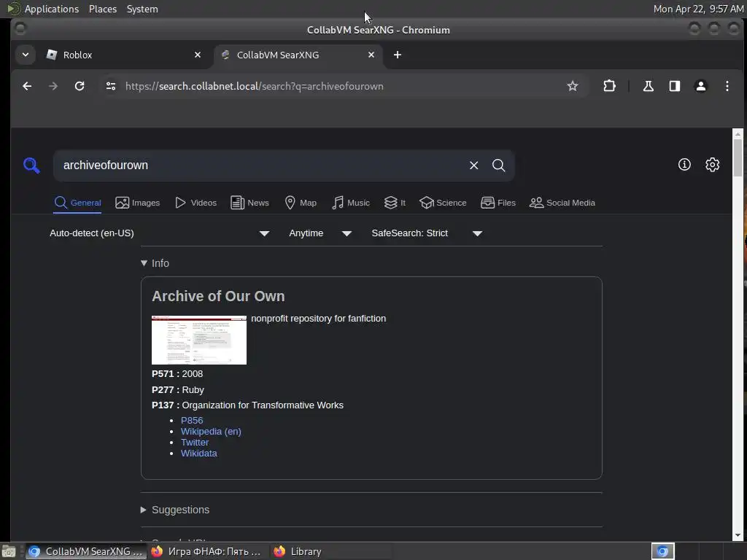This screenshot has width=747, height=560.
Task: Click the P277 : Ruby line
Action: (178, 389)
